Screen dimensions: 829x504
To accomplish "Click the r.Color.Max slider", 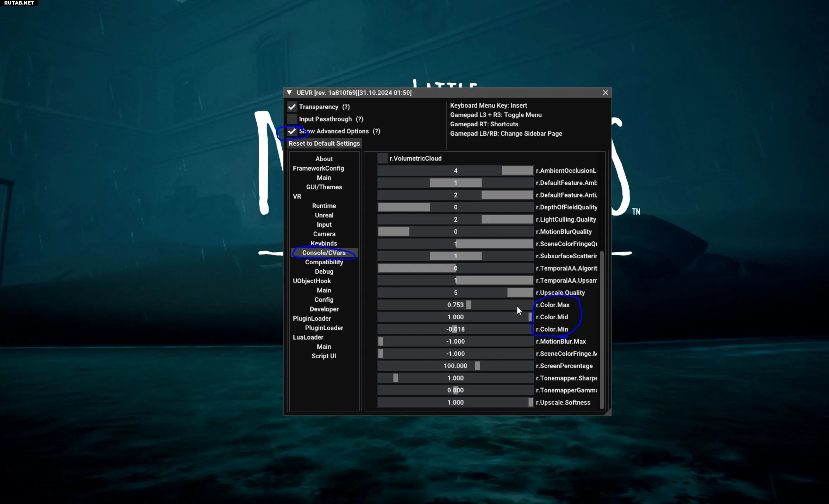I will click(x=455, y=305).
